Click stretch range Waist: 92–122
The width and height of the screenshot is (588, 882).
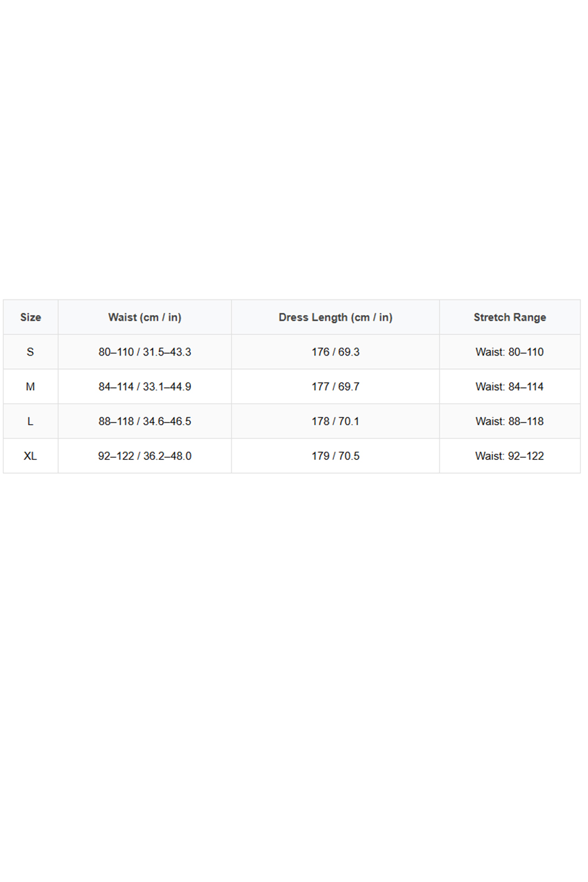(x=510, y=456)
